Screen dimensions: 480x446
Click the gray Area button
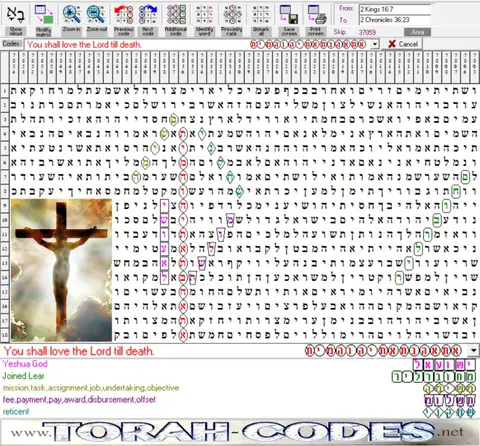417,32
